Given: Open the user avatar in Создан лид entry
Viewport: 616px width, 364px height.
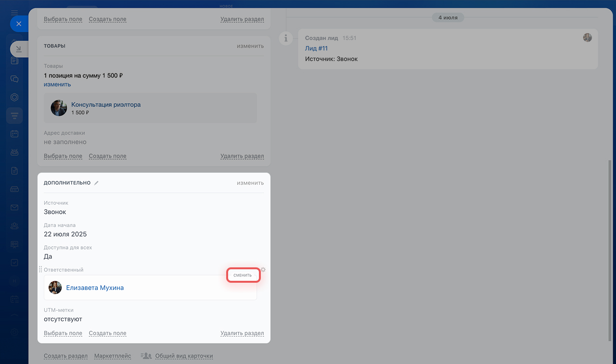Looking at the screenshot, I should coord(588,38).
